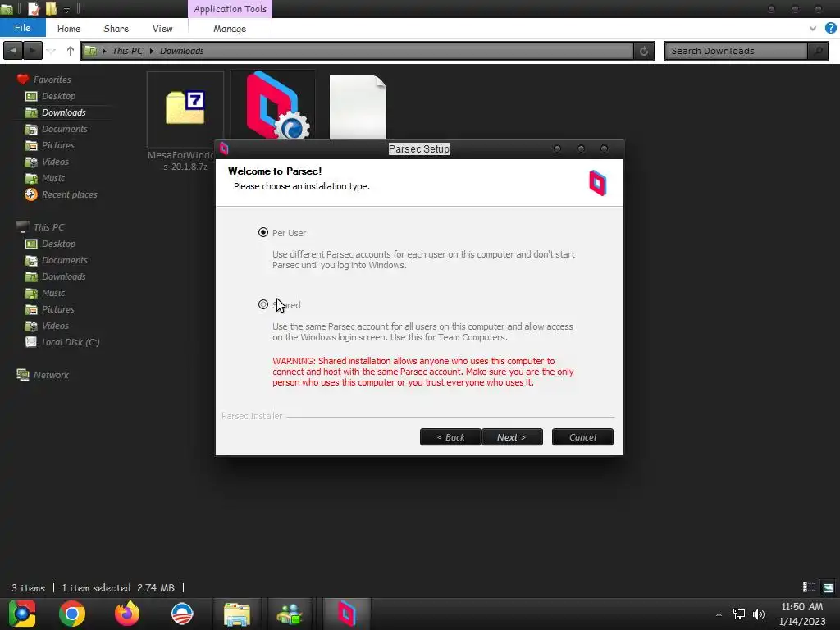Click the Start button on taskbar
Screen dimensions: 840x630
22,614
